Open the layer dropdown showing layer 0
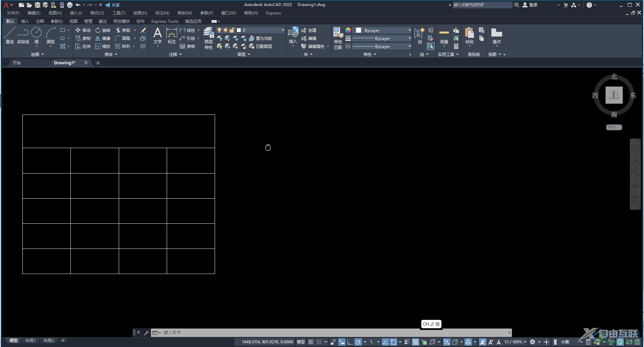The height and width of the screenshot is (347, 644). pyautogui.click(x=251, y=30)
